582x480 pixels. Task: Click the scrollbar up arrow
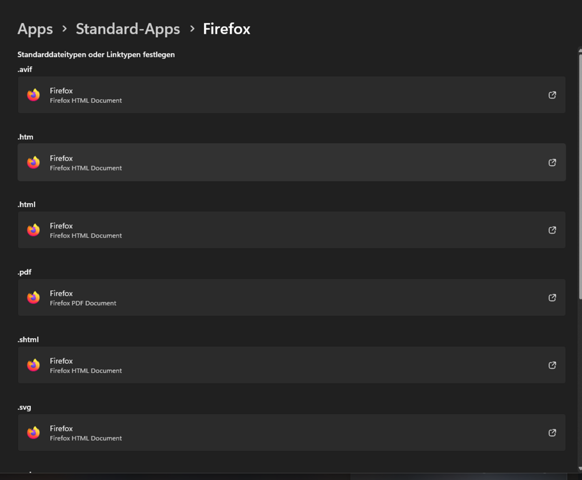click(x=580, y=50)
